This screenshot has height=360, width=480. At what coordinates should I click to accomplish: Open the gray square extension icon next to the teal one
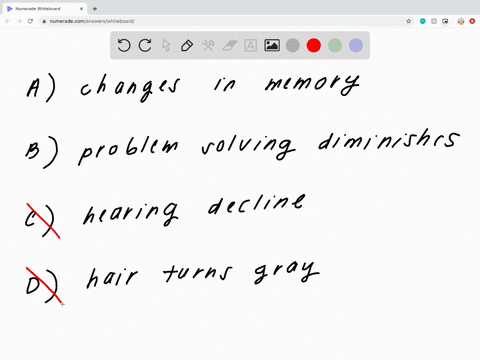coord(434,21)
